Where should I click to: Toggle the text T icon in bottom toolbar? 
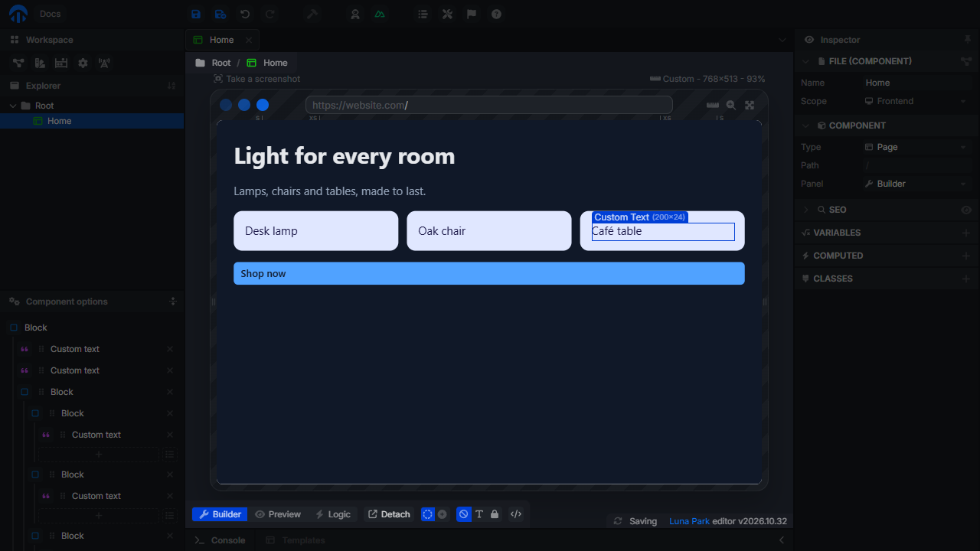pyautogui.click(x=479, y=514)
